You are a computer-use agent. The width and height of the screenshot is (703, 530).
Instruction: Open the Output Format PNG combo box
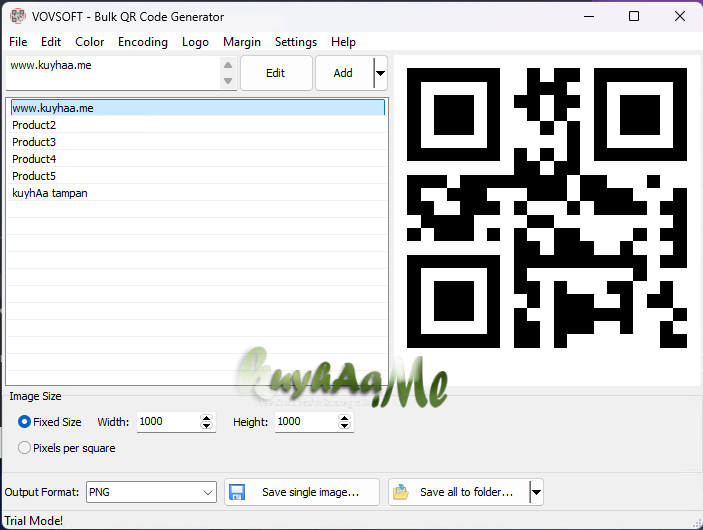(x=151, y=492)
